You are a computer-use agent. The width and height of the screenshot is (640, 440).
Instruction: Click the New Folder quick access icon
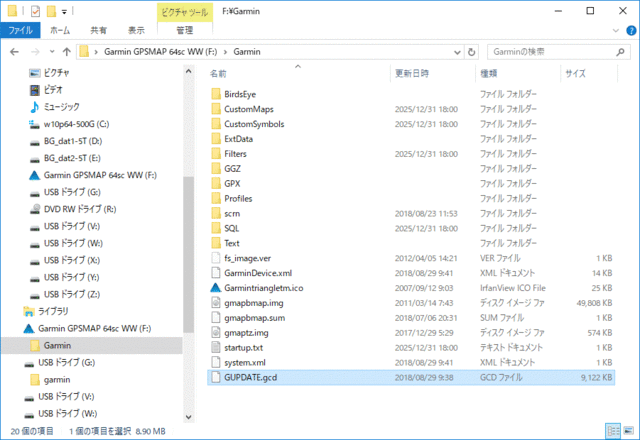51,11
